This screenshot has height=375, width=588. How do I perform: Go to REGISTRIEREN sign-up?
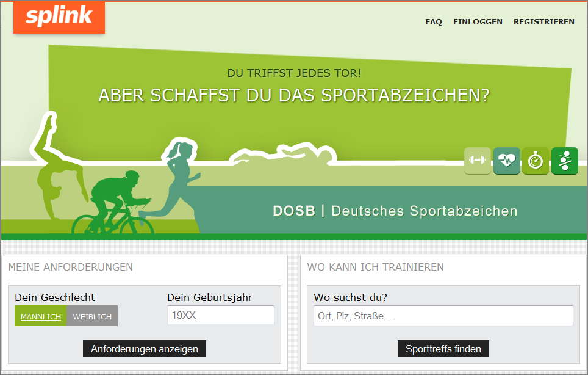[543, 22]
